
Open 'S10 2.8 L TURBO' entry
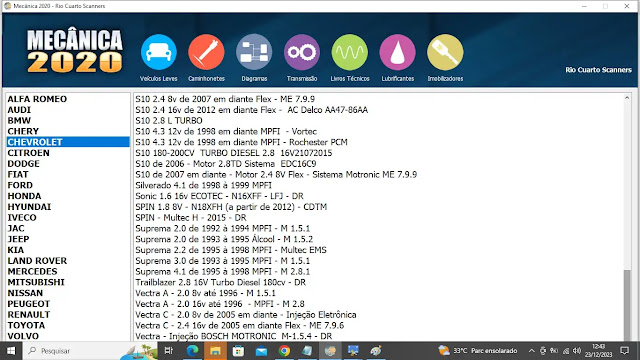[x=169, y=121]
